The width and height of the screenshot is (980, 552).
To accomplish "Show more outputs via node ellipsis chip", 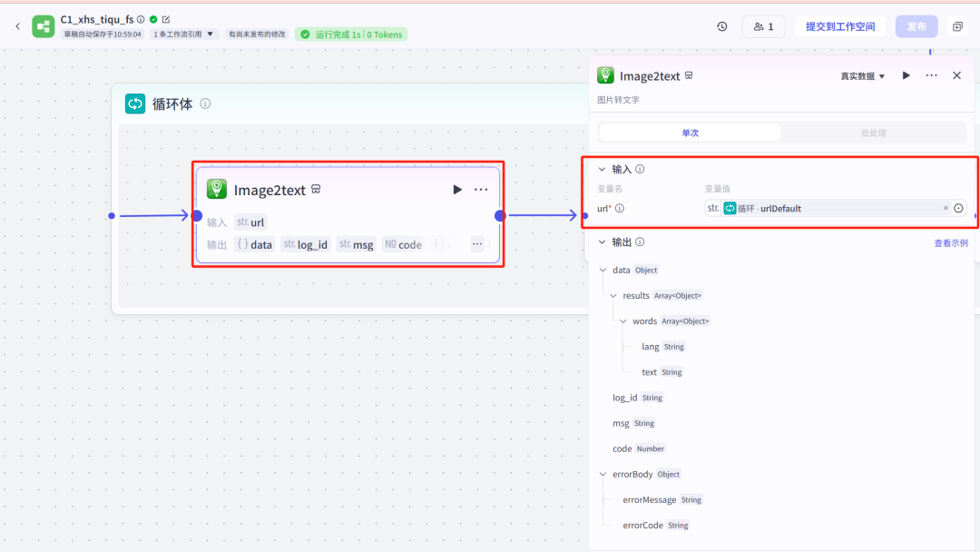I will [477, 244].
